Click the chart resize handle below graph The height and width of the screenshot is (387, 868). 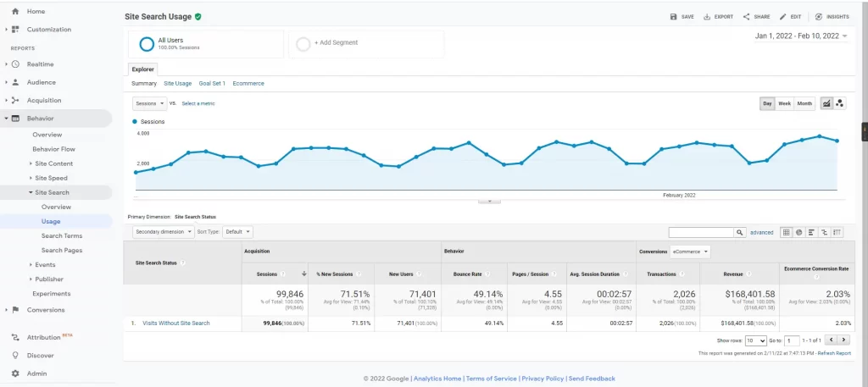click(x=489, y=202)
